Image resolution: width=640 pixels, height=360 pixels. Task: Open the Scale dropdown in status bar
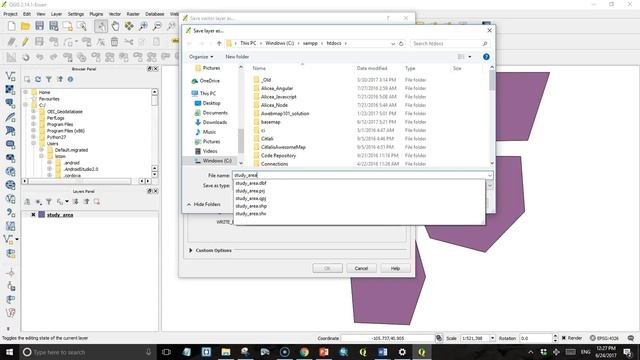click(x=492, y=338)
